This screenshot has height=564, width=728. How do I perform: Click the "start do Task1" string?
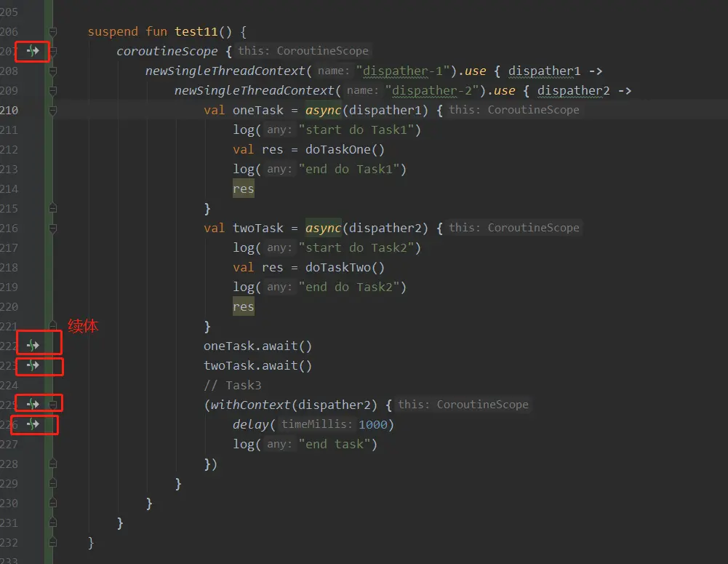point(356,130)
